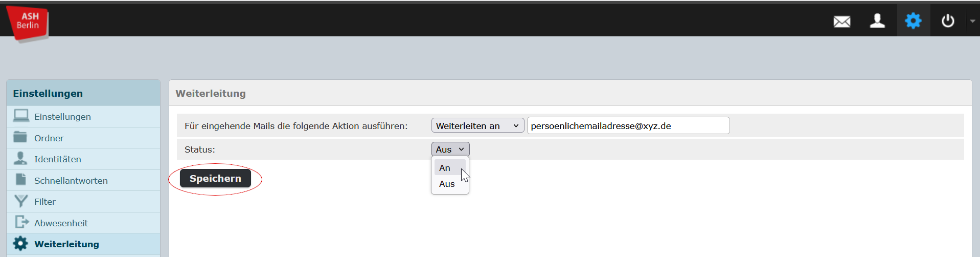Open the Weiterleiten an dropdown
Screen dimensions: 980x257
pos(477,125)
